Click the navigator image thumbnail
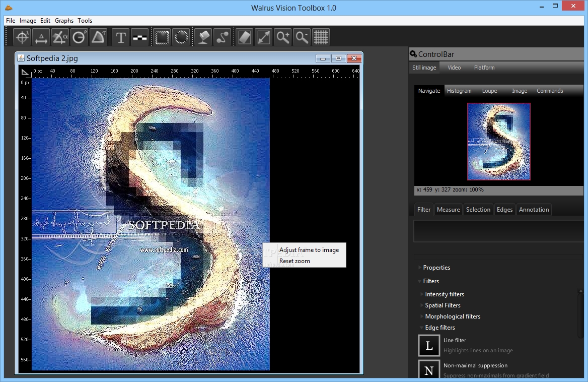 click(x=498, y=142)
